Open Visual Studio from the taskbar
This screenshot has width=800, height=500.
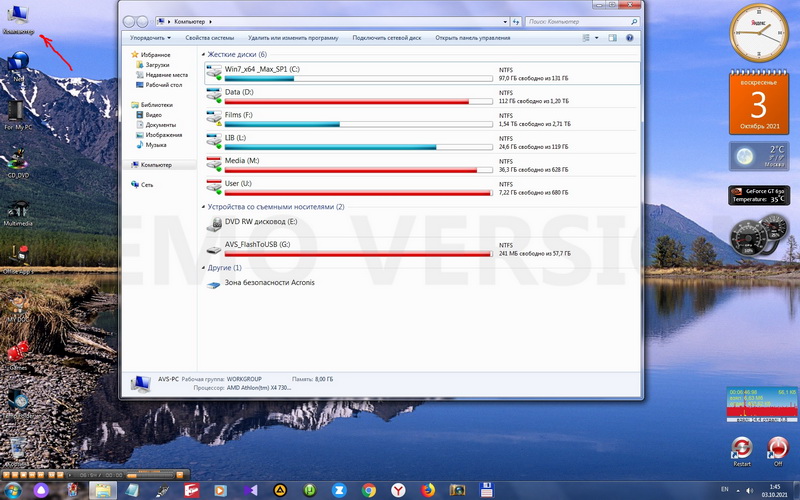tap(251, 490)
